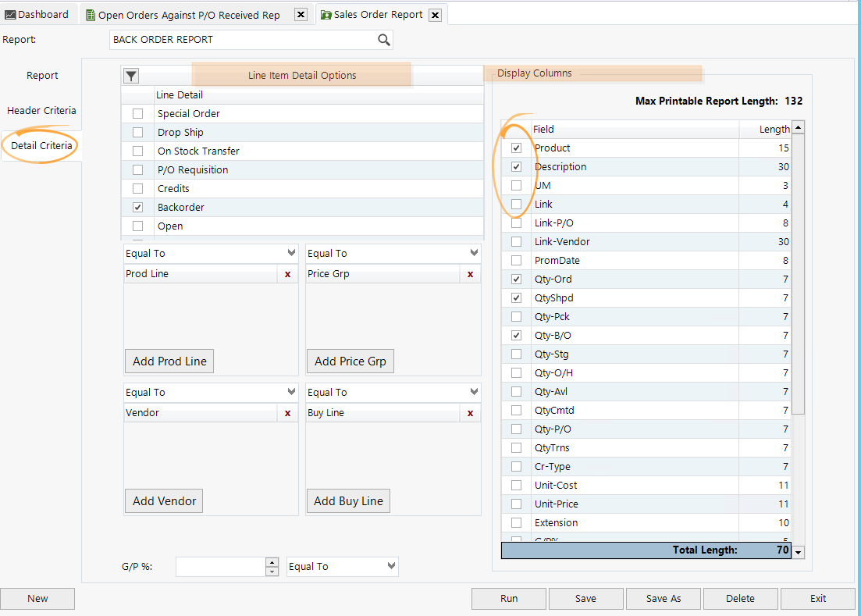This screenshot has width=861, height=616.
Task: Click the Run button
Action: click(x=509, y=599)
